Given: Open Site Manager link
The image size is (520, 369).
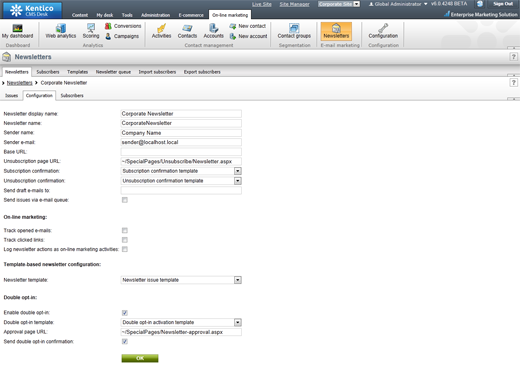Looking at the screenshot, I should point(294,4).
